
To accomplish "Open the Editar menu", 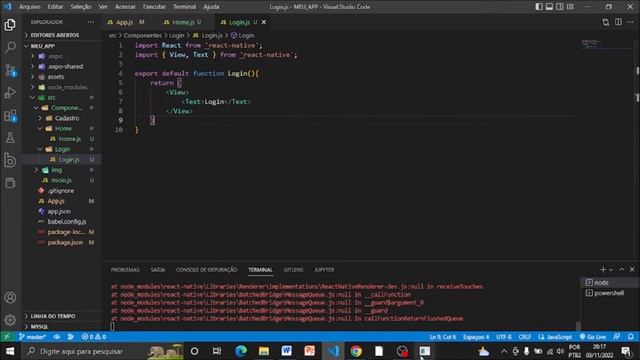I will click(55, 7).
